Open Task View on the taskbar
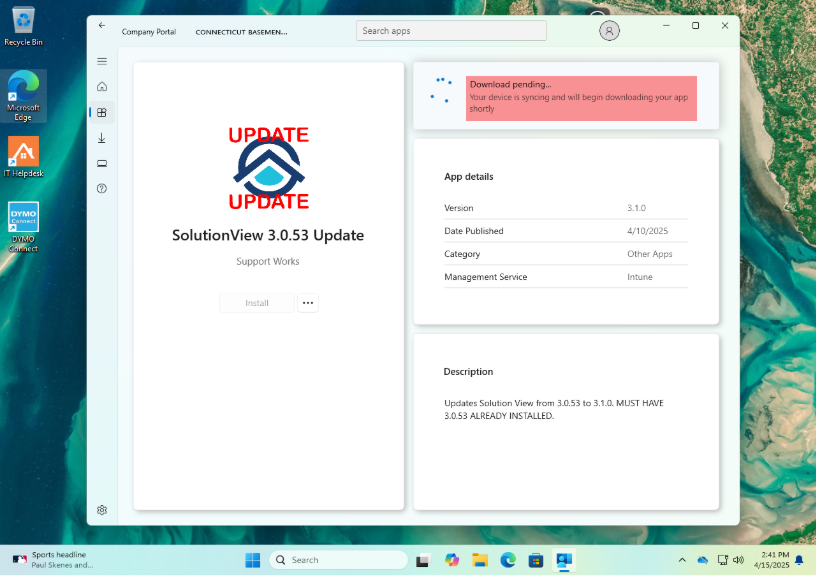The width and height of the screenshot is (816, 576). click(x=423, y=560)
